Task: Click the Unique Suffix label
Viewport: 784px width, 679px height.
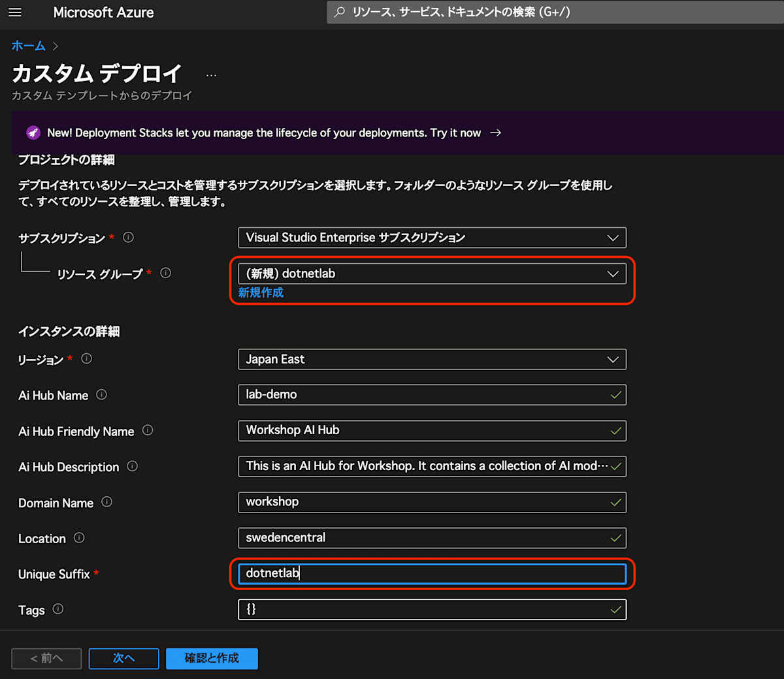Action: pos(54,575)
